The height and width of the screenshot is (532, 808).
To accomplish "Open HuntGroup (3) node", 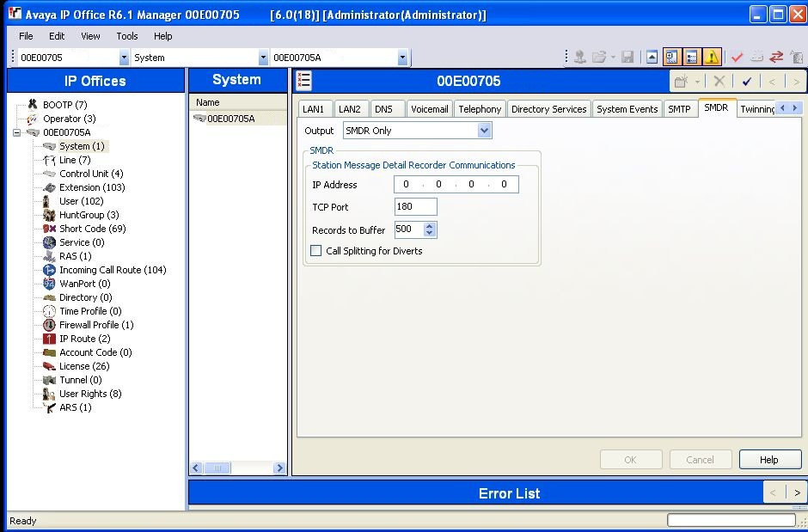I will [89, 215].
